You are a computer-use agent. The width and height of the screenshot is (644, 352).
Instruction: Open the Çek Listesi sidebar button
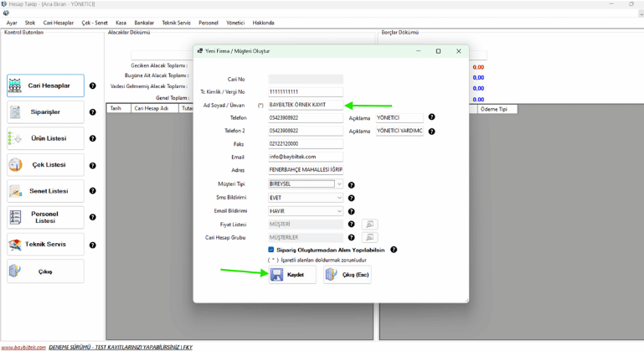(45, 165)
